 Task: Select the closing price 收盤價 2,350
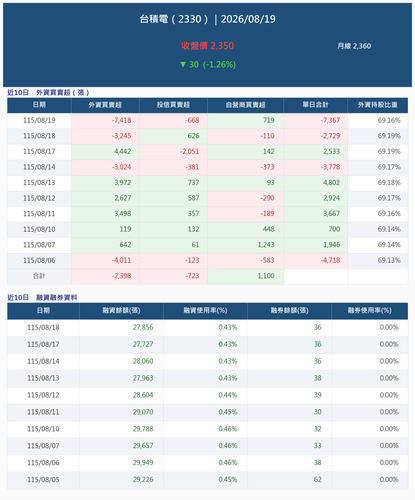click(x=207, y=46)
